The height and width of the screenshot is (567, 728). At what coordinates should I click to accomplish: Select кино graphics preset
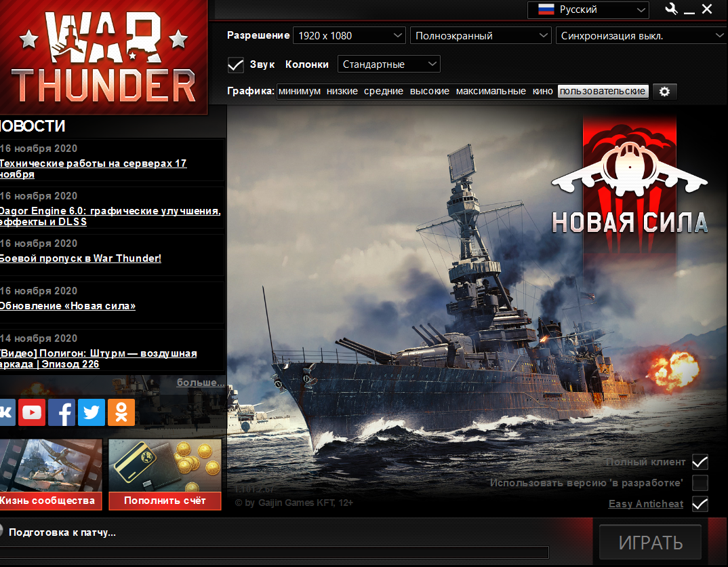tap(542, 91)
